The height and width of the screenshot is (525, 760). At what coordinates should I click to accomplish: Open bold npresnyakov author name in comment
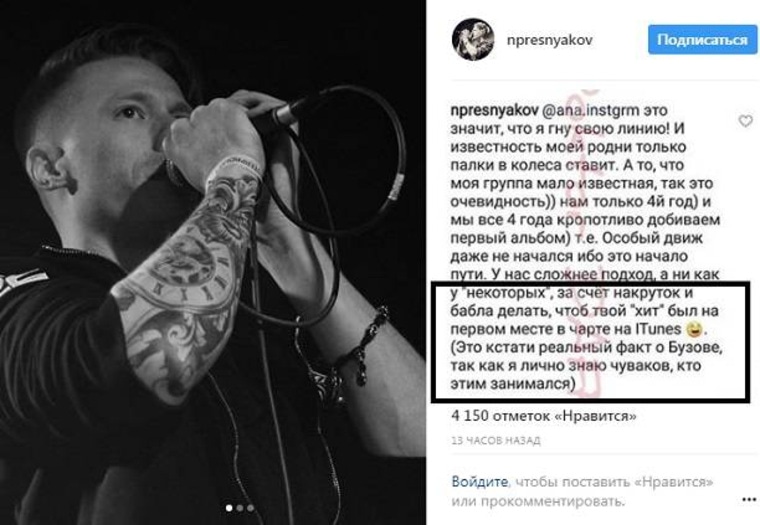coord(493,111)
